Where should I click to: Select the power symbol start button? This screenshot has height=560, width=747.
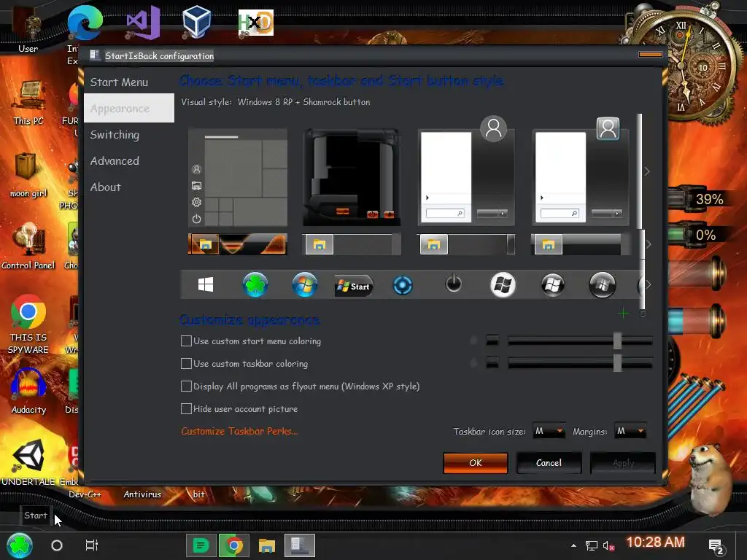[453, 283]
